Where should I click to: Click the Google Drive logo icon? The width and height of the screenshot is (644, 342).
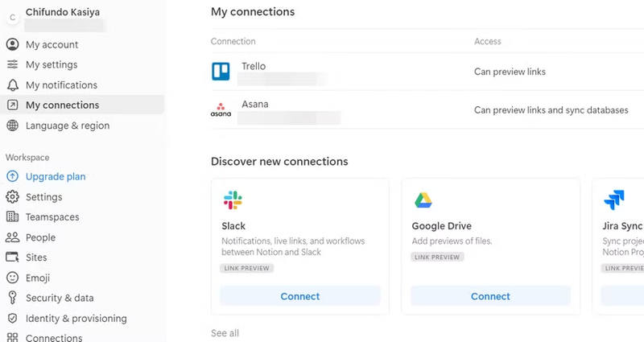pos(423,200)
